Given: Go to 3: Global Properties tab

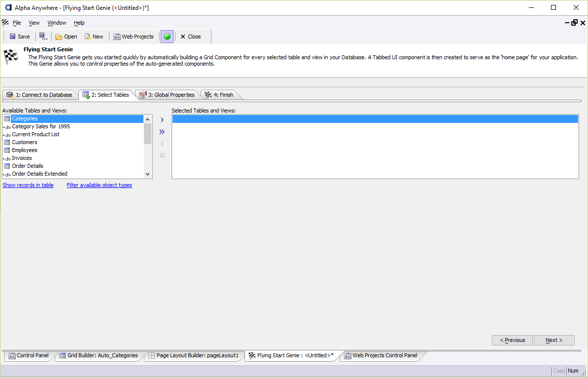Looking at the screenshot, I should [x=167, y=95].
